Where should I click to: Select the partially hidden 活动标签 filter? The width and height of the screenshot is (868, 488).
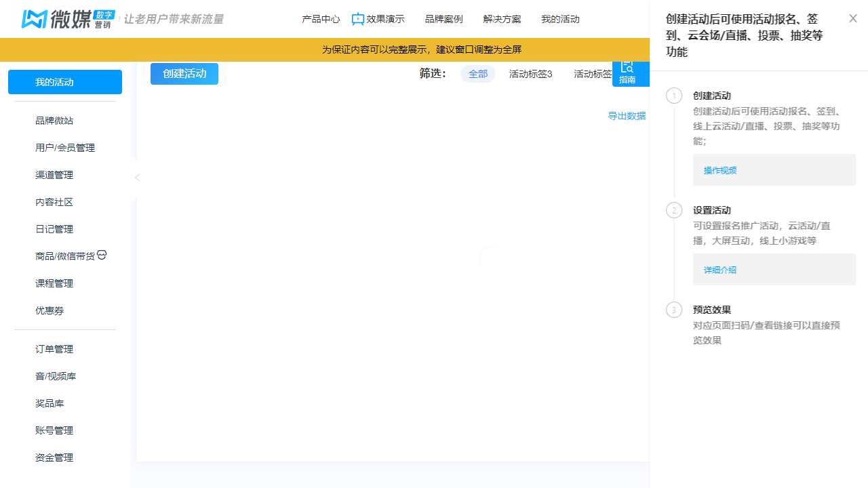click(593, 74)
